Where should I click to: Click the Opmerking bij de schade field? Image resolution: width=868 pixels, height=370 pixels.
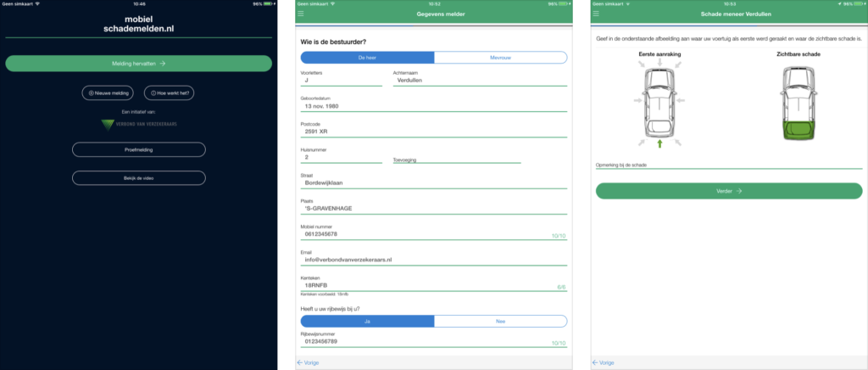click(x=728, y=165)
